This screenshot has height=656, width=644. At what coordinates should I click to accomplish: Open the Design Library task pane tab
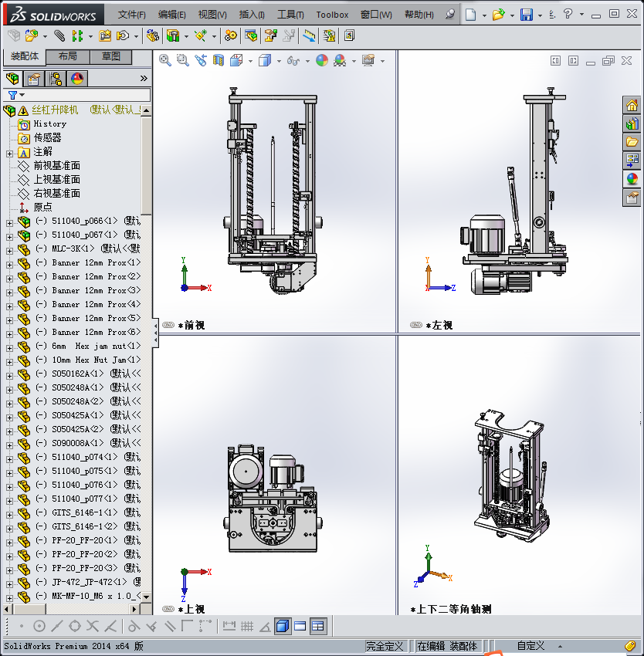632,123
